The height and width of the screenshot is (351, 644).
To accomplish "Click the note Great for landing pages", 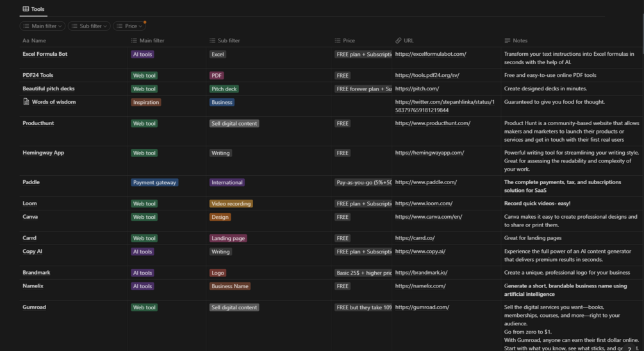I will [533, 238].
